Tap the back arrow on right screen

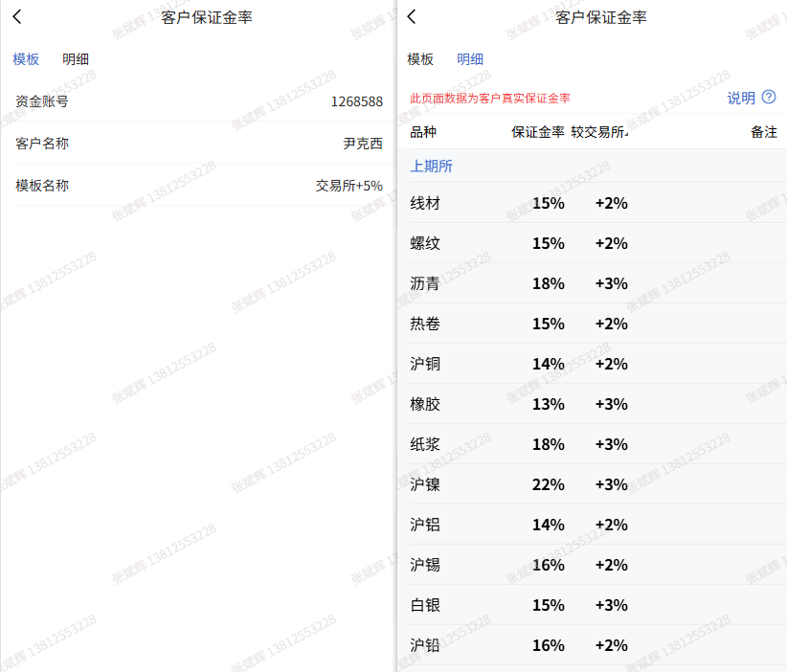[x=412, y=17]
